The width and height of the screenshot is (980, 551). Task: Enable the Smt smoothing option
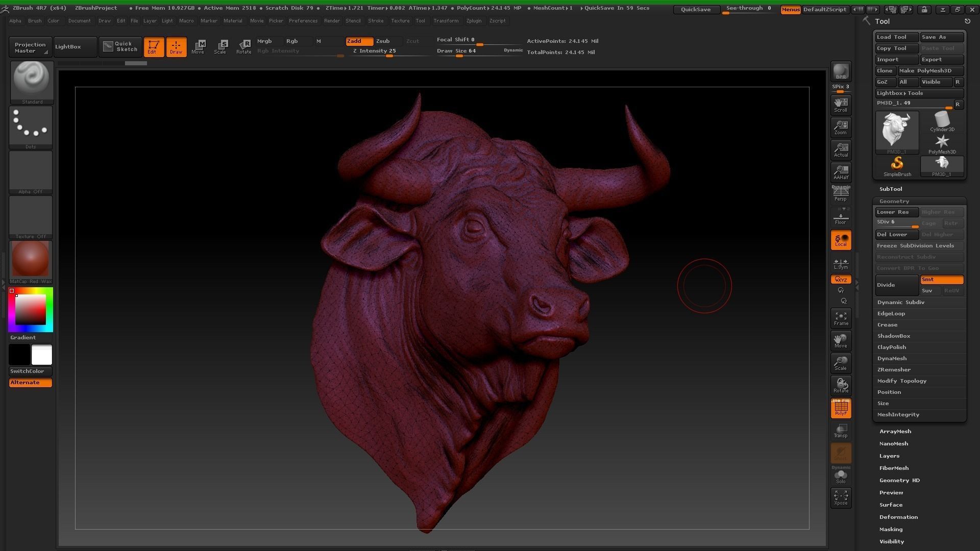942,280
